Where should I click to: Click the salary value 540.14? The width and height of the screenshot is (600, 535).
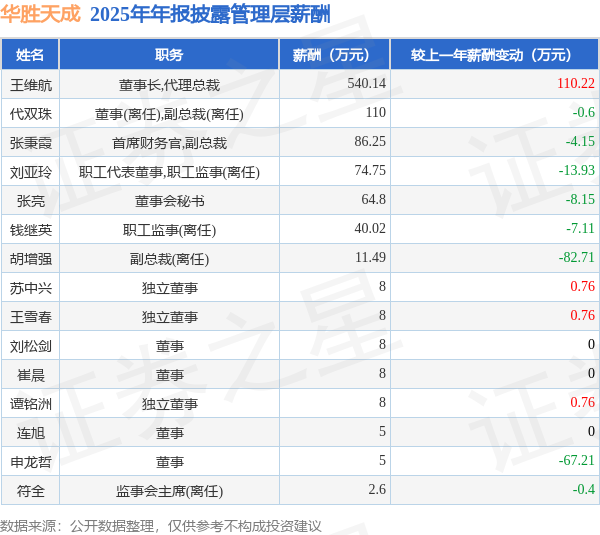pos(367,83)
